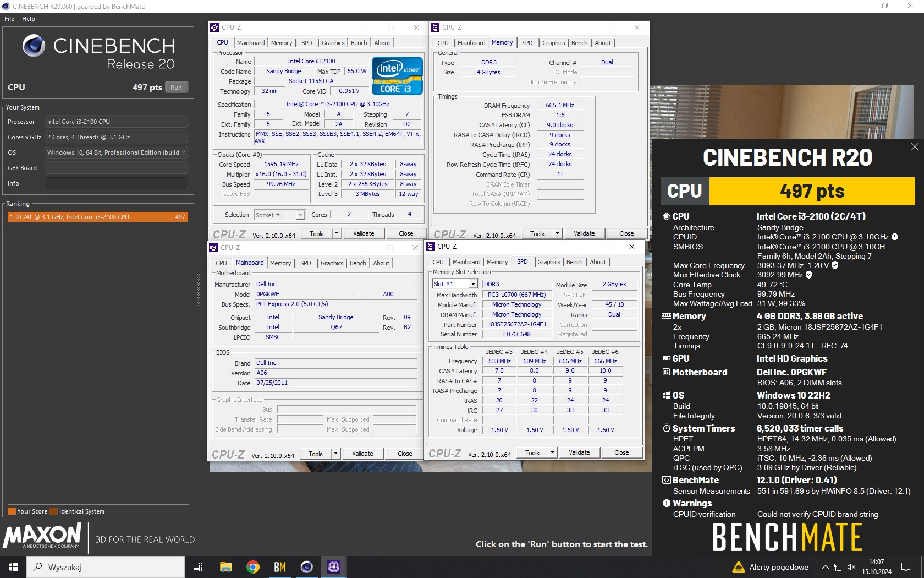Click the GPU icon in BenchMate panel
Image resolution: width=924 pixels, height=578 pixels.
pos(666,358)
